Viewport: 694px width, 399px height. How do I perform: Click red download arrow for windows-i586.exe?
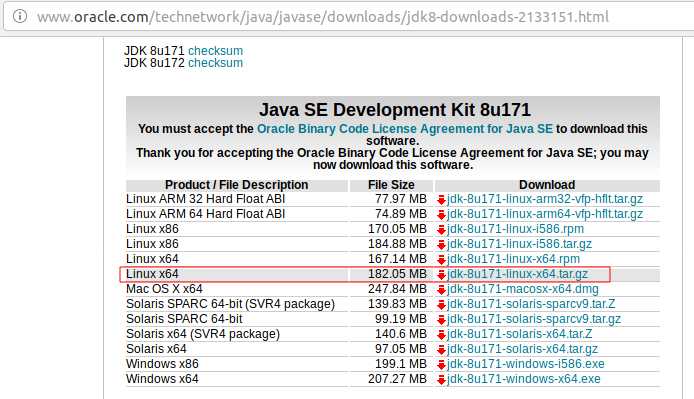[441, 365]
